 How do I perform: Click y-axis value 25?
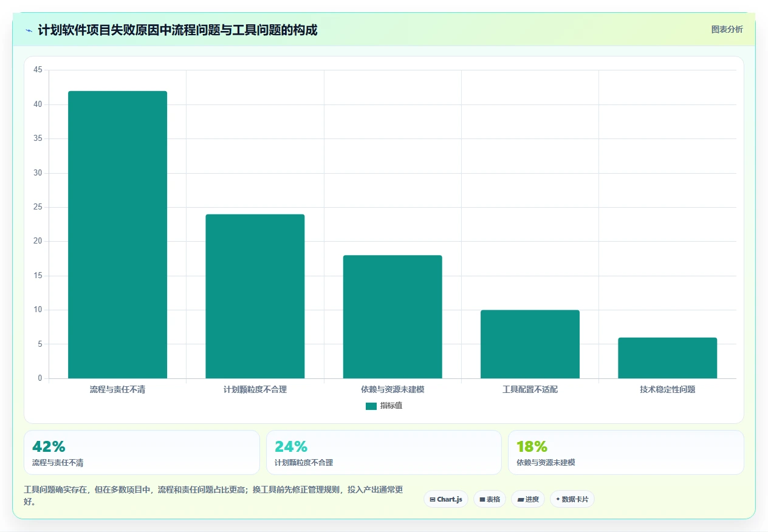click(38, 207)
